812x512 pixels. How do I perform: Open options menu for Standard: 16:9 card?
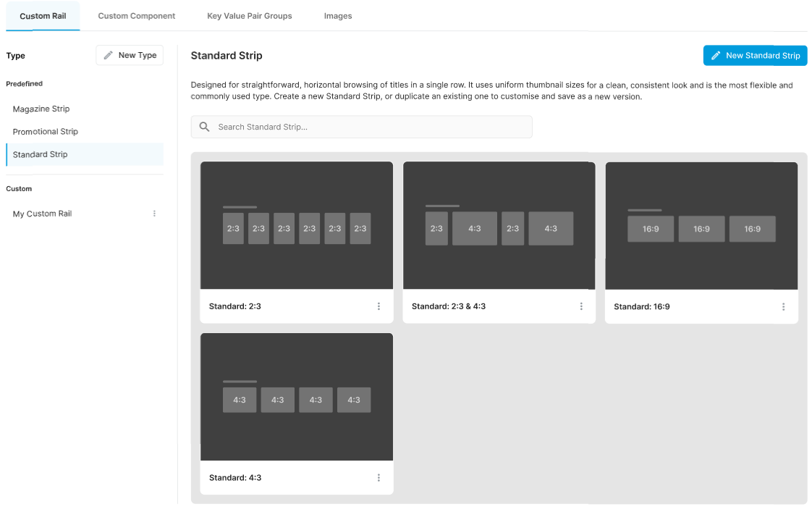click(783, 307)
